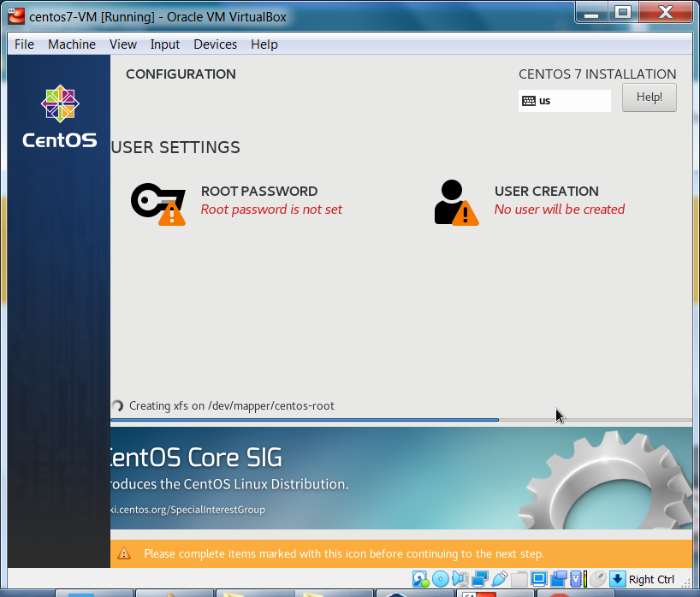Open the Devices menu

pyautogui.click(x=215, y=44)
